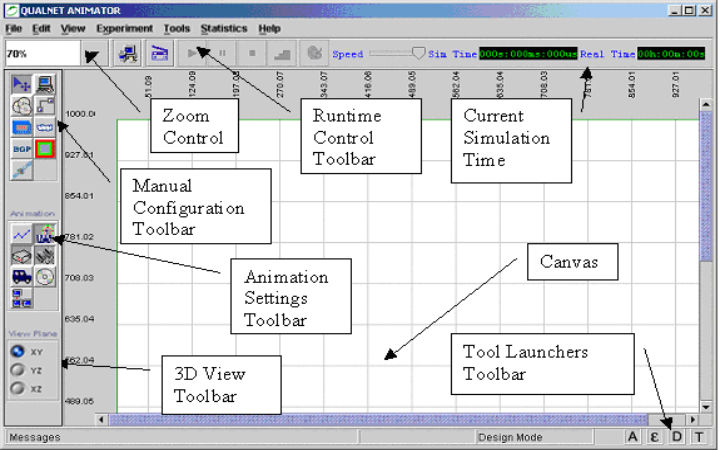Viewport: 720px width, 450px height.
Task: Click the Design Mode status label
Action: pyautogui.click(x=510, y=437)
